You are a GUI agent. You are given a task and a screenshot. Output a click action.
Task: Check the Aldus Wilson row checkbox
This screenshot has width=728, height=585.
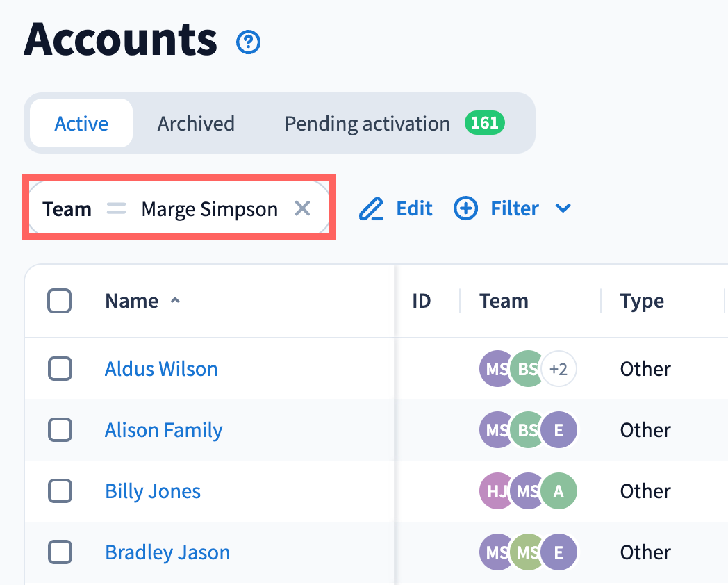(60, 369)
